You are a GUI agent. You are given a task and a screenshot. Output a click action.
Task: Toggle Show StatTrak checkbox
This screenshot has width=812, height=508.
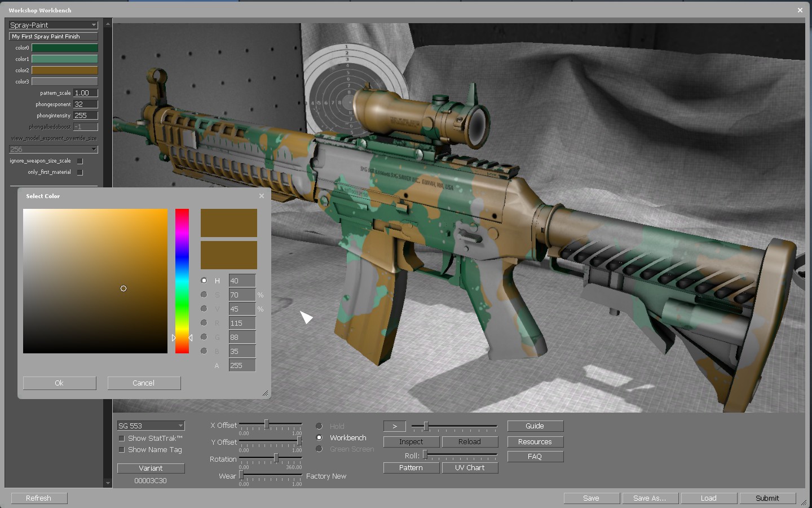pyautogui.click(x=121, y=439)
